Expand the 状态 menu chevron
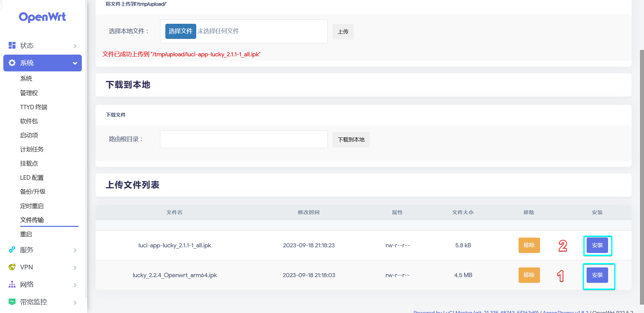This screenshot has height=313, width=644. [x=75, y=46]
